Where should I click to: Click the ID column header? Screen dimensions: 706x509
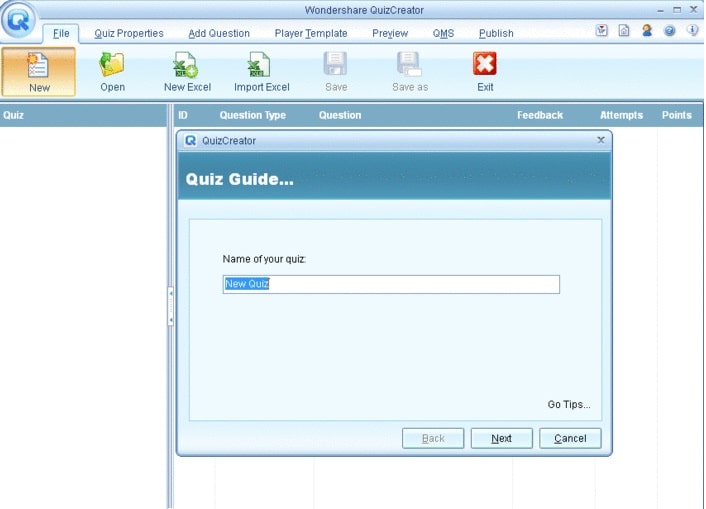tap(183, 115)
